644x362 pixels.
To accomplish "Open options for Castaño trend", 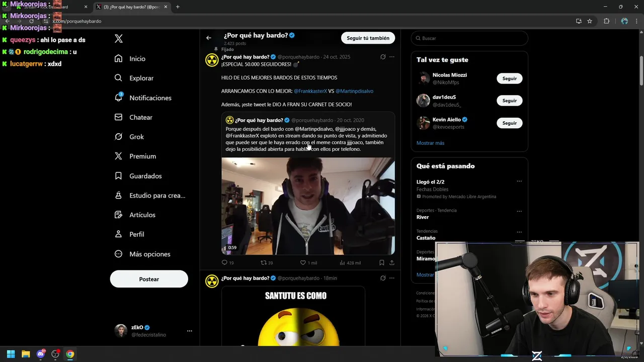I will point(519,232).
